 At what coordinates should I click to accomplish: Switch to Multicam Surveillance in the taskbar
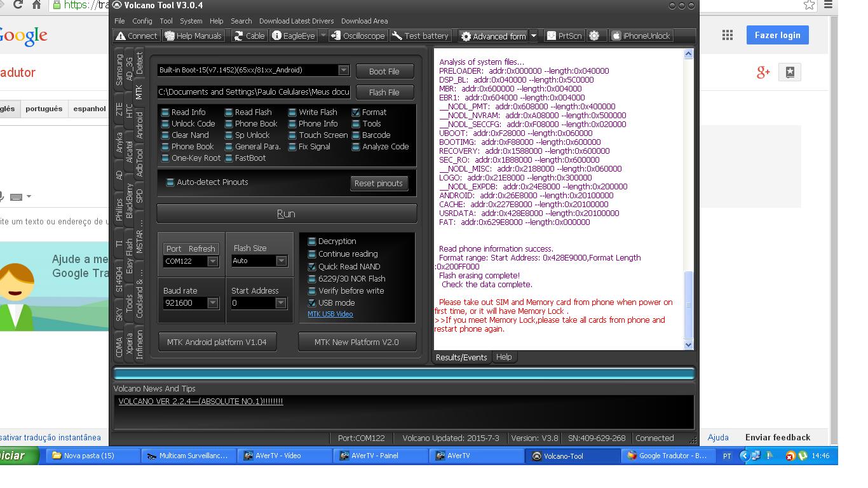[187, 456]
